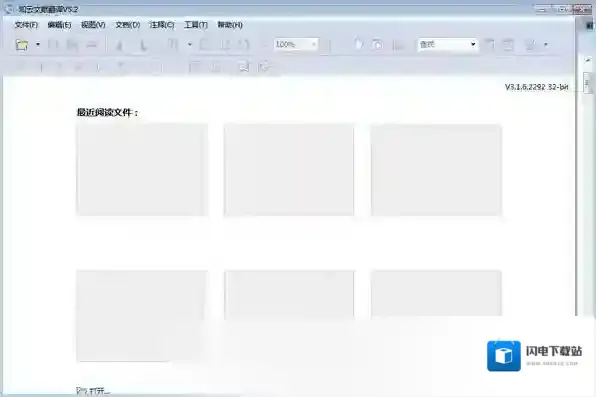
Task: Open the 100% zoom level combo box
Action: [296, 44]
